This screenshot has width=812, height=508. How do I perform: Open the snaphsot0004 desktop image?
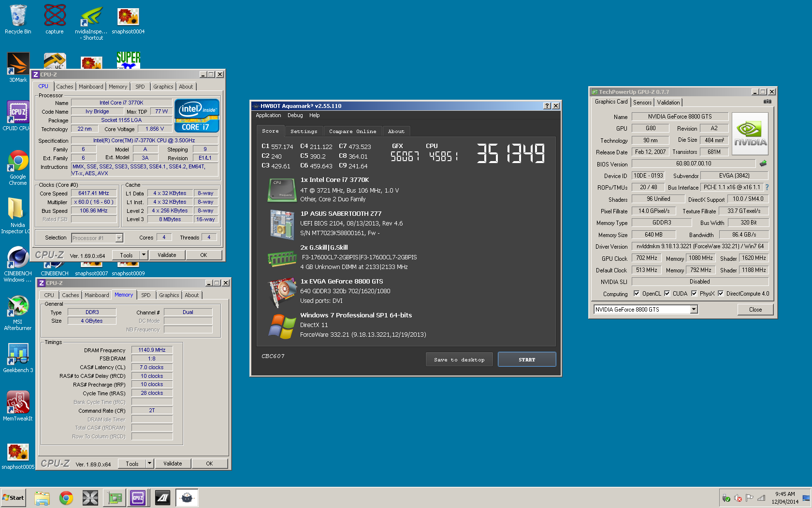pyautogui.click(x=128, y=19)
